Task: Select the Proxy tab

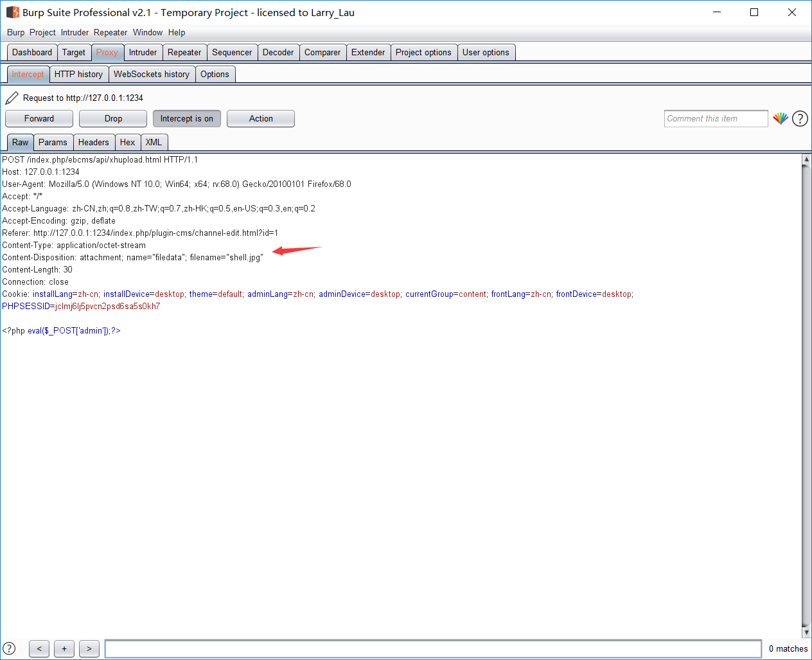Action: point(107,52)
